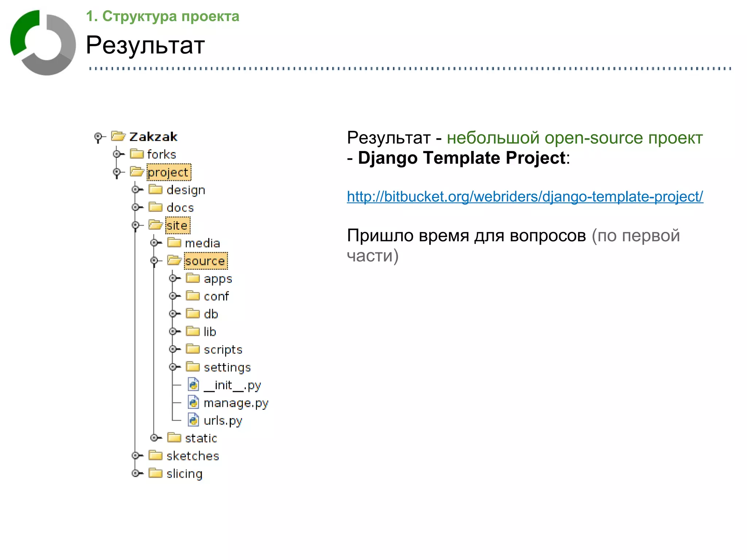Click the sketches folder icon
Image resolution: width=747 pixels, height=560 pixels.
point(155,455)
